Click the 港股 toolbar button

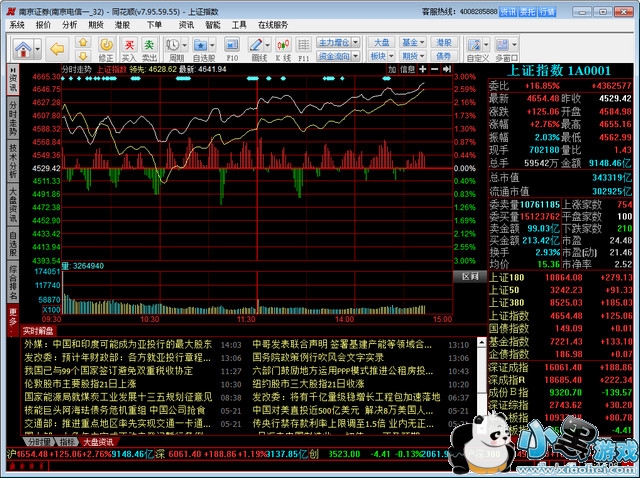point(444,42)
